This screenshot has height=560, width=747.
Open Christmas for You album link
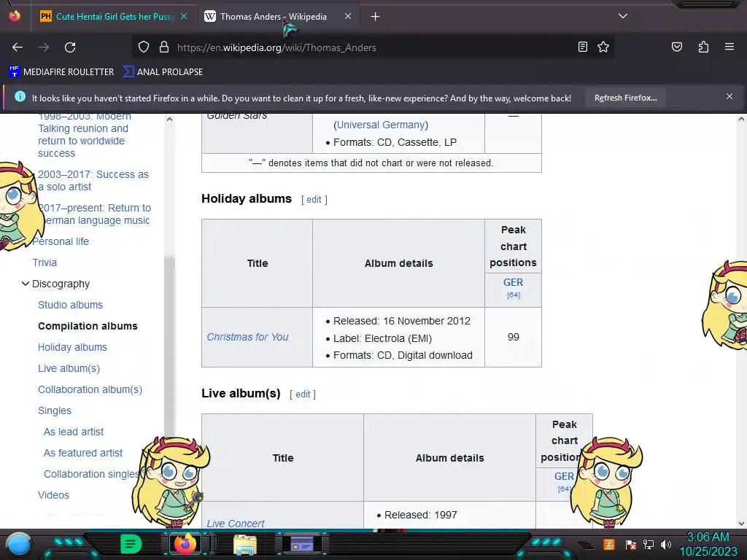pyautogui.click(x=247, y=337)
